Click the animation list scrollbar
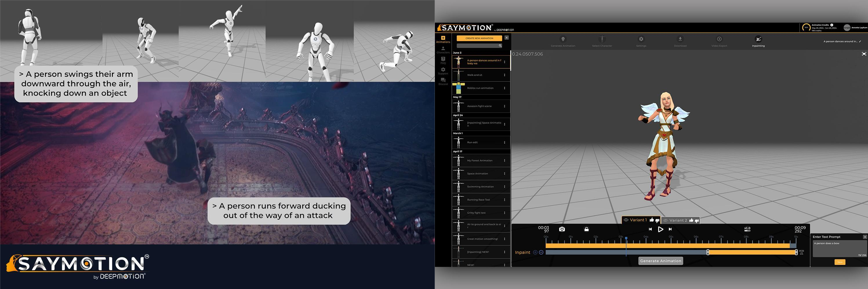The width and height of the screenshot is (868, 289). [511, 61]
